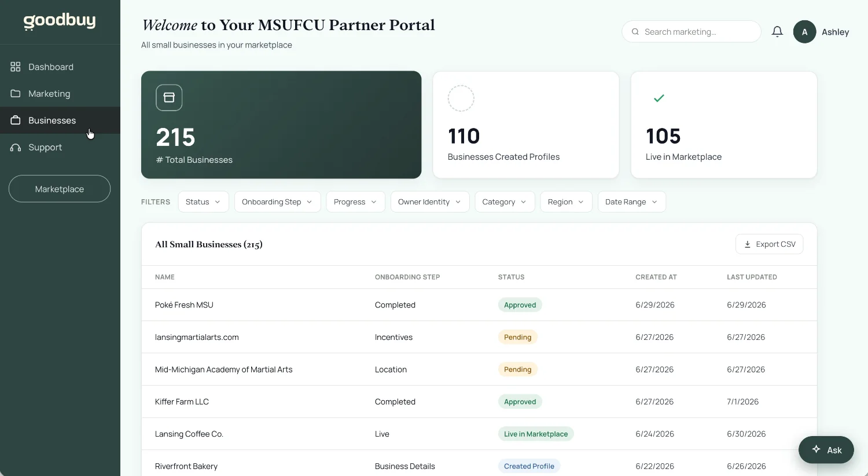Screen dimensions: 868x476
Task: Open Mid-Michigan Academy of Martial Arts row
Action: tap(479, 369)
